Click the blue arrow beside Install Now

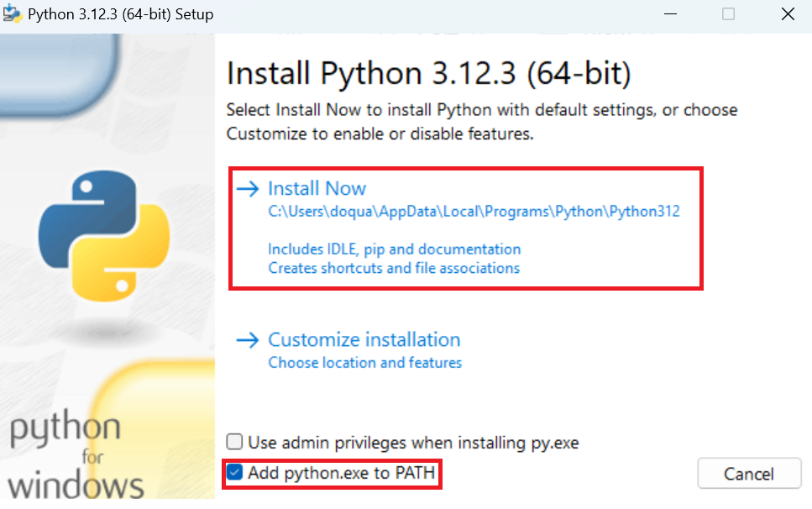[247, 188]
